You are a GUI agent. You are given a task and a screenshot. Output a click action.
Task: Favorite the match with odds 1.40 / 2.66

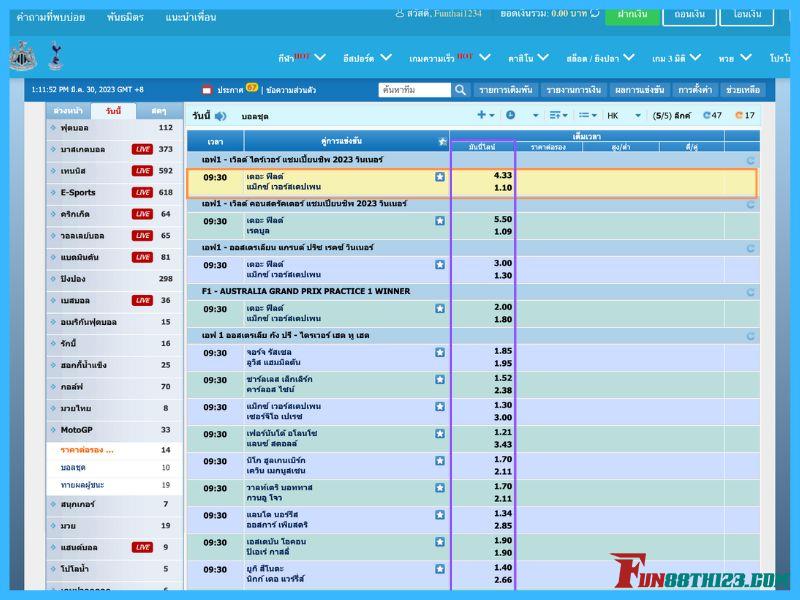click(440, 568)
